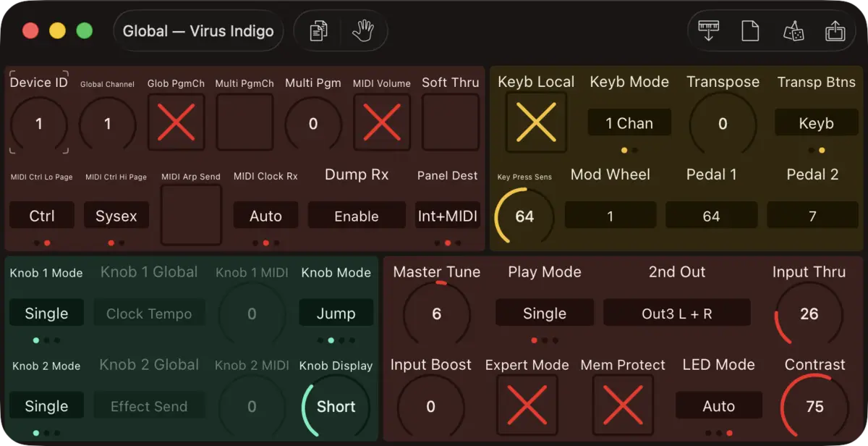The width and height of the screenshot is (868, 446).
Task: Click the Contrast knob
Action: (x=815, y=406)
